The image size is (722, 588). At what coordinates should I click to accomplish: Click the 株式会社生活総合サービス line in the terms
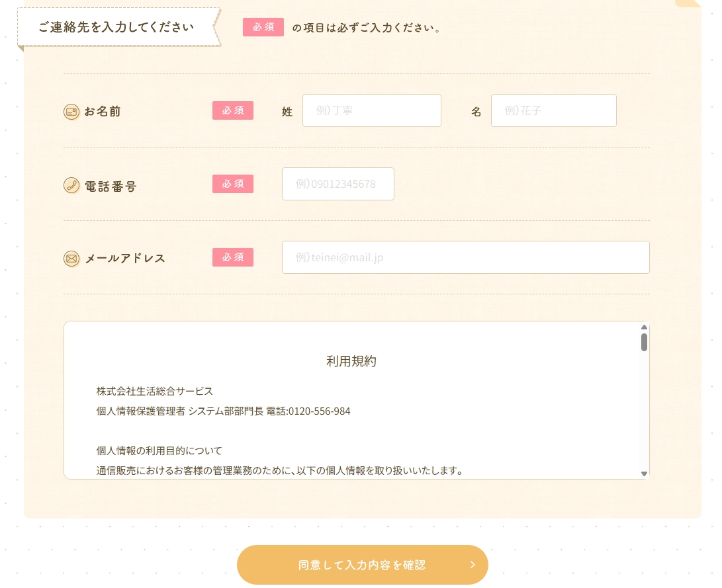pos(155,391)
